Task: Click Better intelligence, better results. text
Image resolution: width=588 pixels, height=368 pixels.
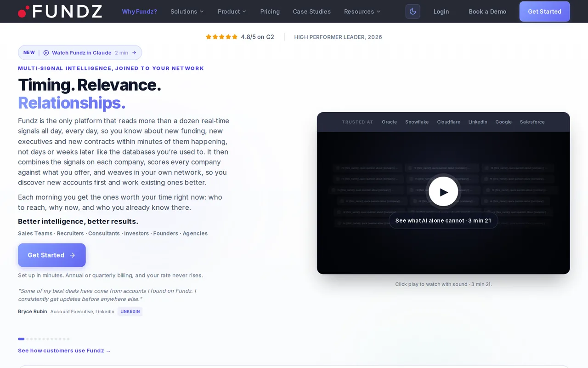Action: click(78, 221)
